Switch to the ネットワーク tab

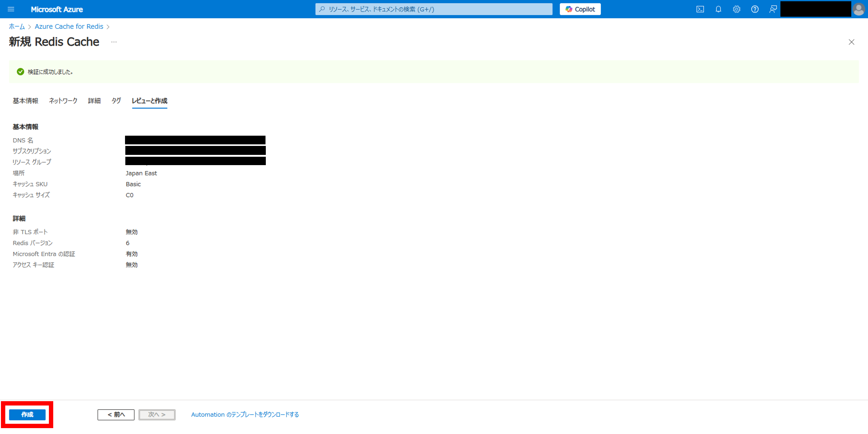coord(63,100)
